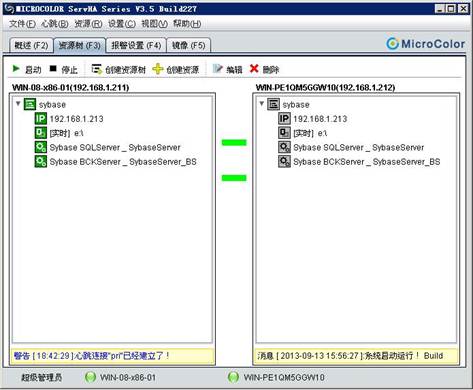Select 'sybase' text in right tree

296,105
